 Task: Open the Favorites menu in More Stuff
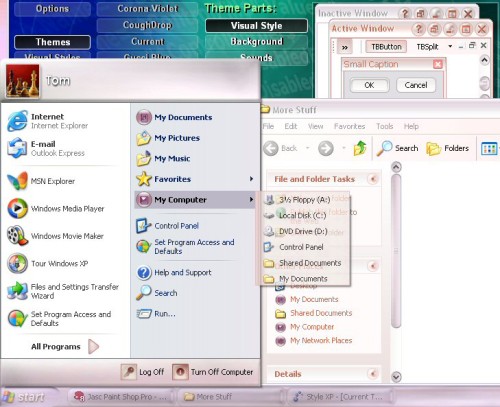(x=350, y=126)
